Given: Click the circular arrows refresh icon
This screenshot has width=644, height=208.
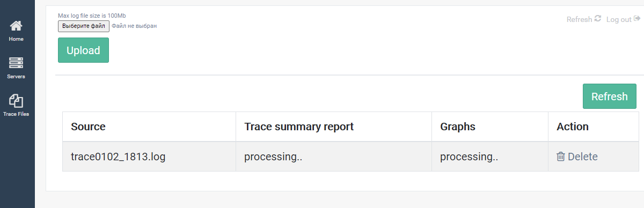Looking at the screenshot, I should coord(598,19).
